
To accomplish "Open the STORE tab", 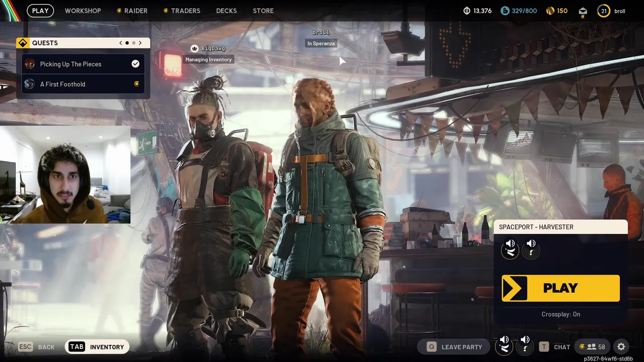I will [x=263, y=11].
